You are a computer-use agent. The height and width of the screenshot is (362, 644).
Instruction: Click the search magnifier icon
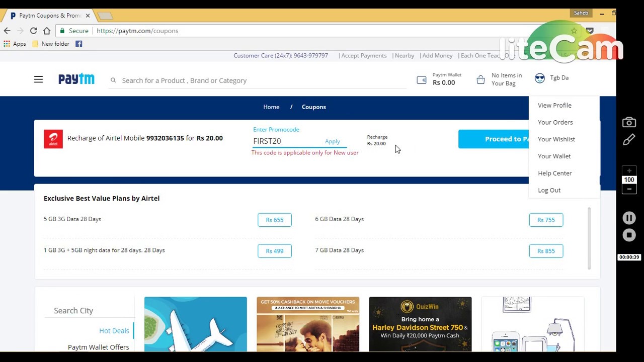click(x=113, y=80)
